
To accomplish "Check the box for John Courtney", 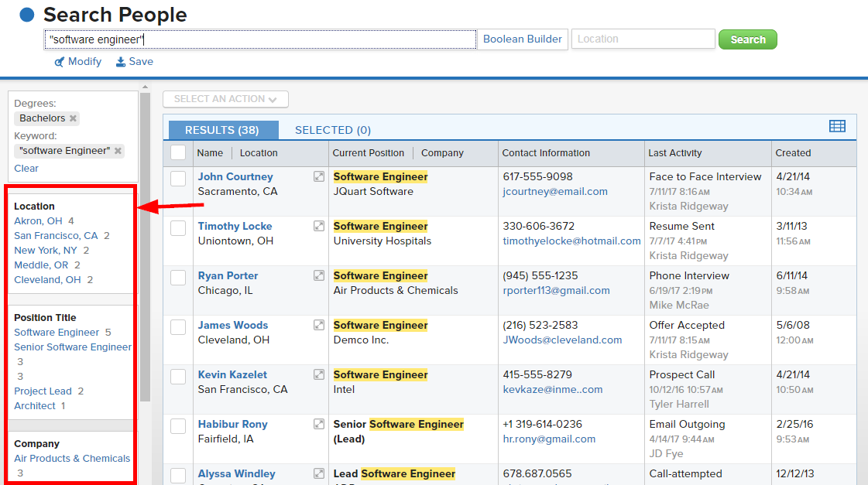I will 178,179.
